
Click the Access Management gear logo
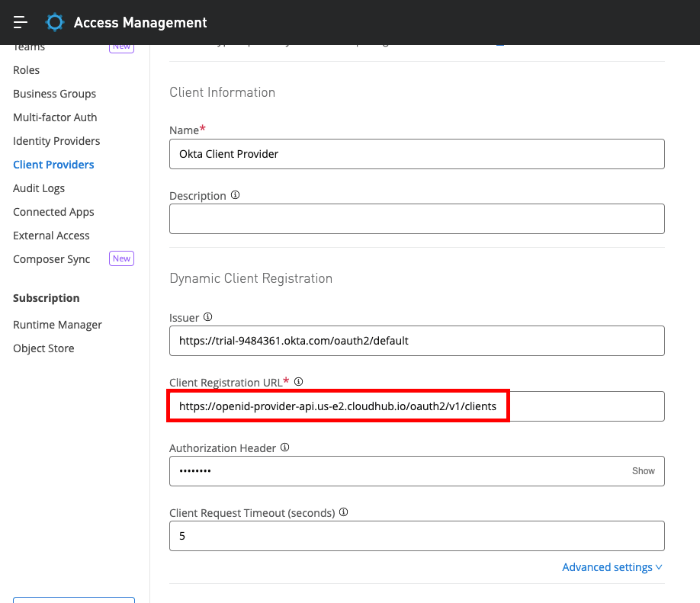point(55,23)
